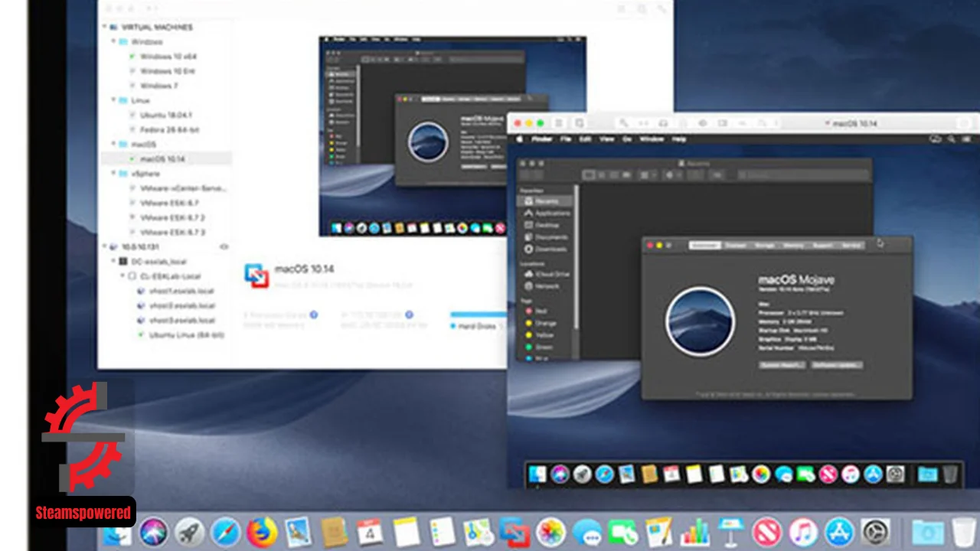Switch to Storage tab in About This Mac
The image size is (980, 551).
[x=764, y=246]
